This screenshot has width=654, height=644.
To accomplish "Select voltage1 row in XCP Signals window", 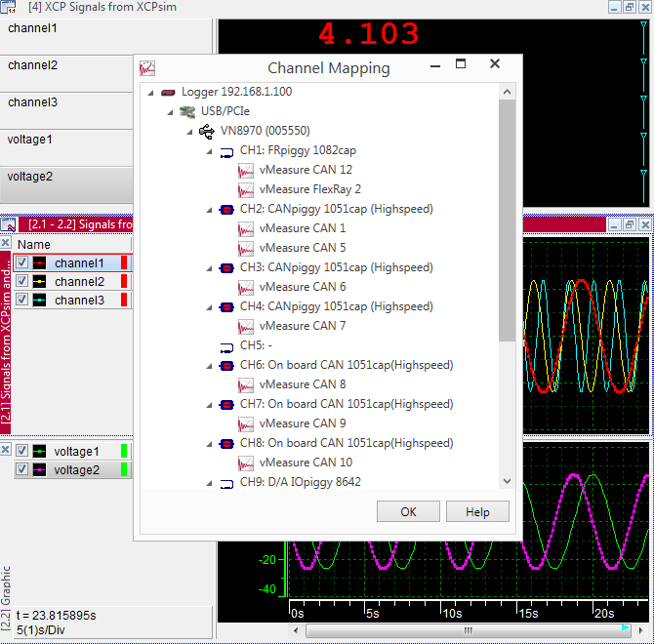I will point(66,148).
